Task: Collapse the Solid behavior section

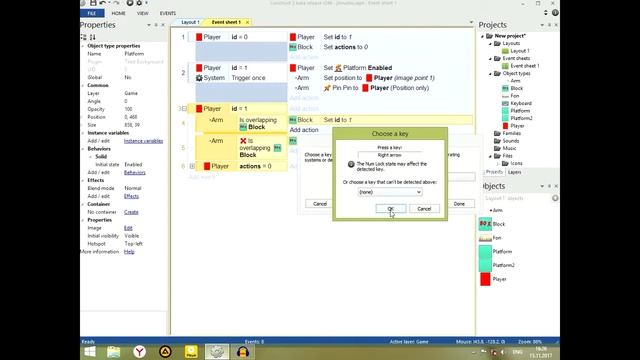Action: click(x=91, y=157)
